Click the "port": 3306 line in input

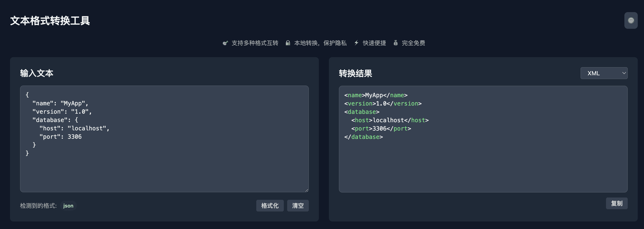coord(61,137)
